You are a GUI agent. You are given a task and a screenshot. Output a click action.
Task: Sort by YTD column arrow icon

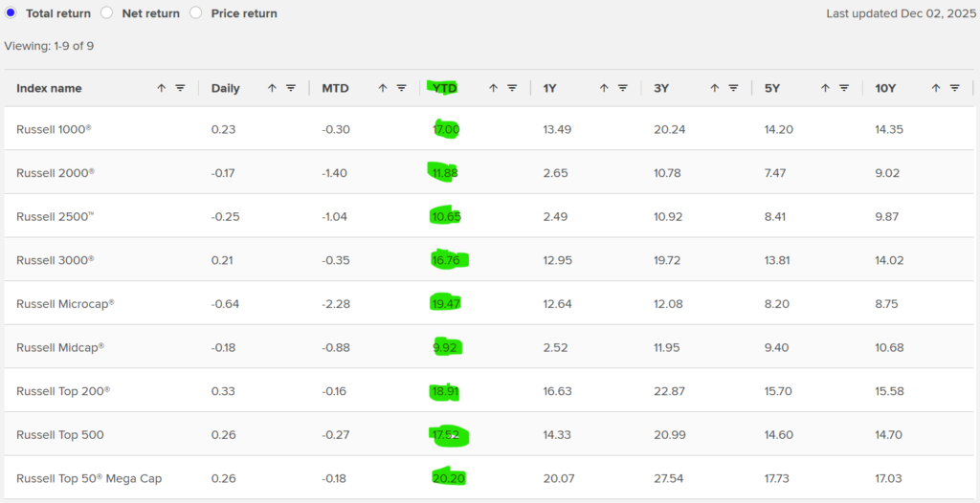tap(494, 88)
